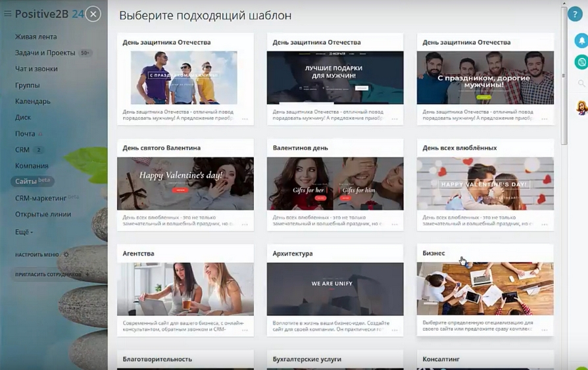
Task: Click the Консалтинг card title
Action: [441, 359]
